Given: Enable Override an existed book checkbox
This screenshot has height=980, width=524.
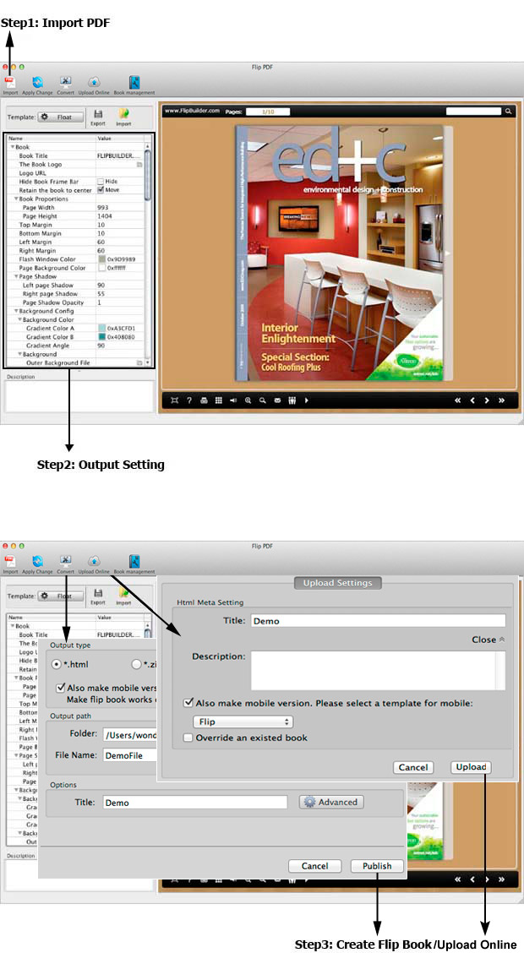Looking at the screenshot, I should click(x=188, y=738).
